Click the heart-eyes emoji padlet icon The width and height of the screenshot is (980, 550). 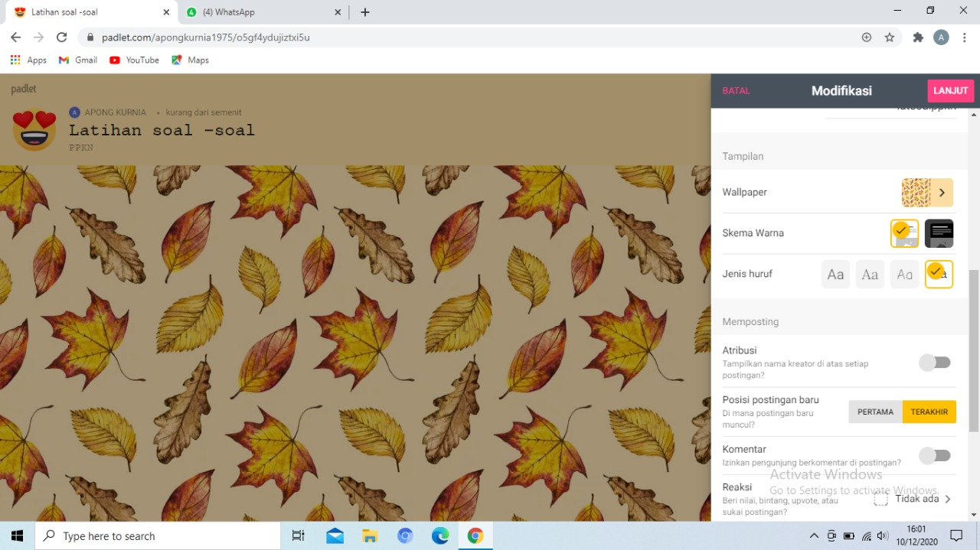click(34, 129)
